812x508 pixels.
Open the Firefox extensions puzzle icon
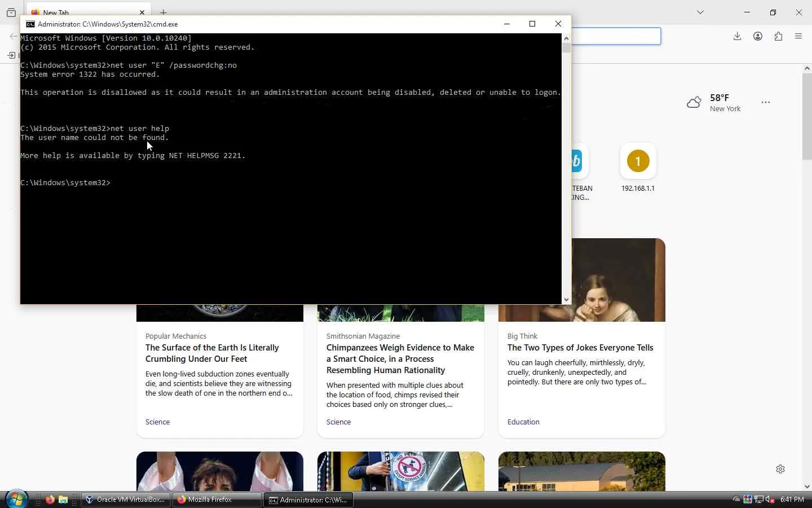point(778,36)
